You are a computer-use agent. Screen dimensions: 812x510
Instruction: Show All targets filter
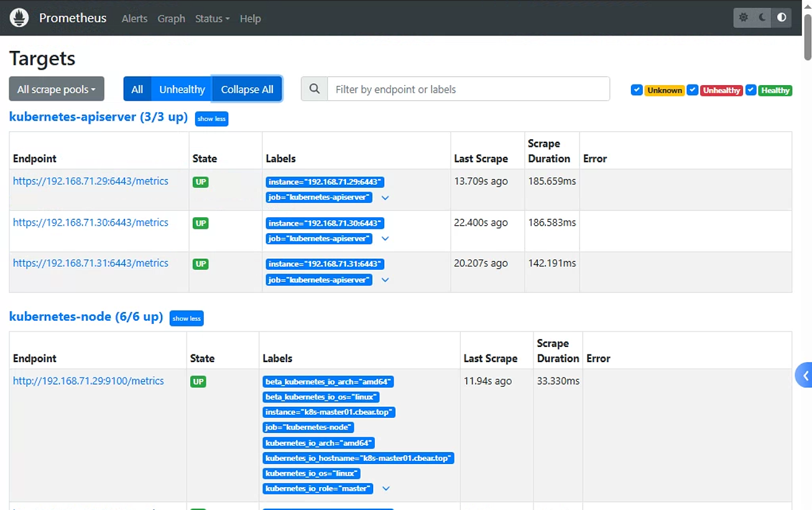pos(137,89)
